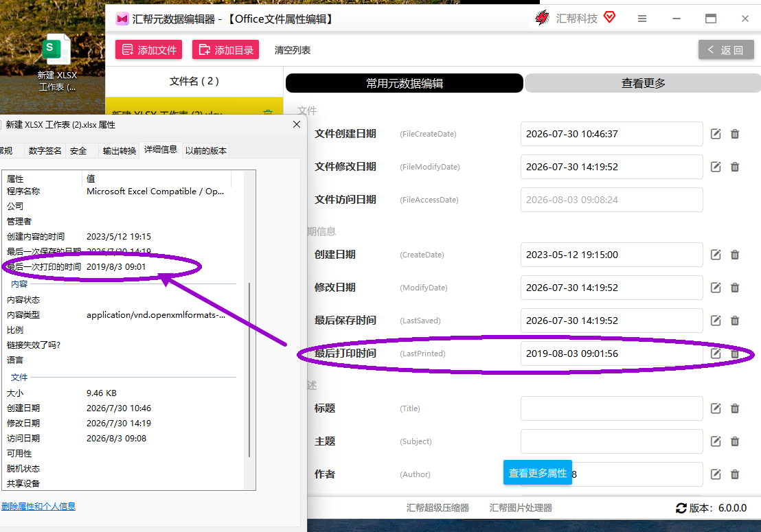Edit the FileCreateDate field with its pencil icon
This screenshot has height=532, width=761.
(716, 134)
